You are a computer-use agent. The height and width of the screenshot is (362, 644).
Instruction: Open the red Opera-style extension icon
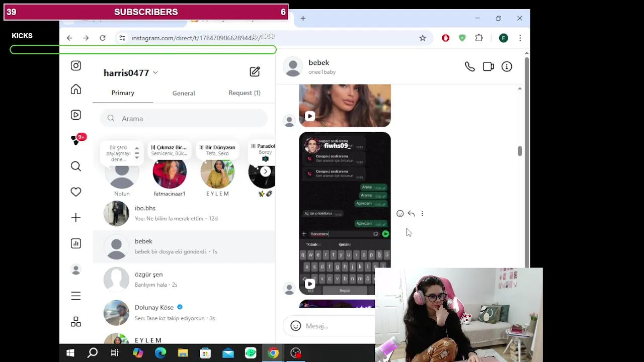coord(445,38)
